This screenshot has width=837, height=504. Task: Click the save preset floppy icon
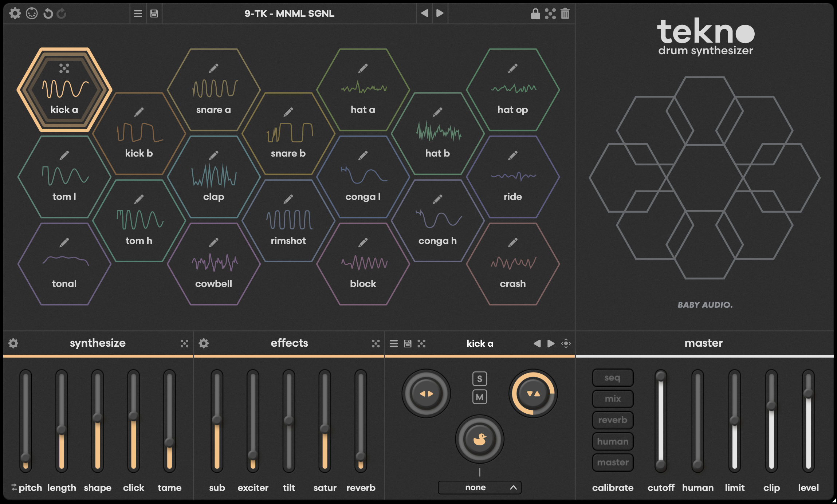click(154, 13)
